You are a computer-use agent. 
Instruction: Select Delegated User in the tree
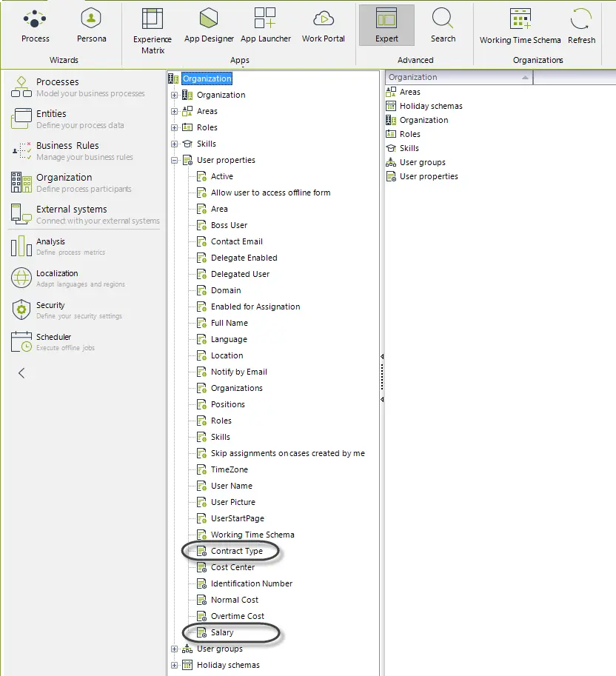[x=240, y=274]
